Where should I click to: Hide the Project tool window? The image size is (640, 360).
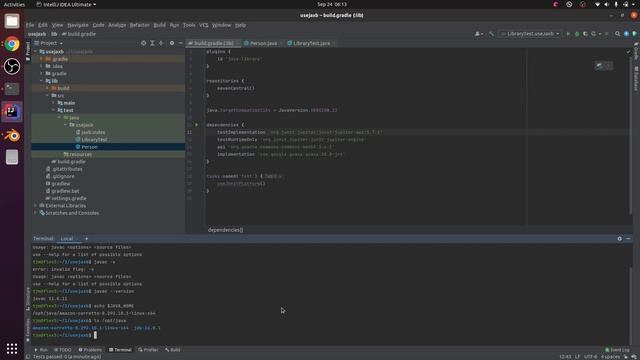(180, 43)
